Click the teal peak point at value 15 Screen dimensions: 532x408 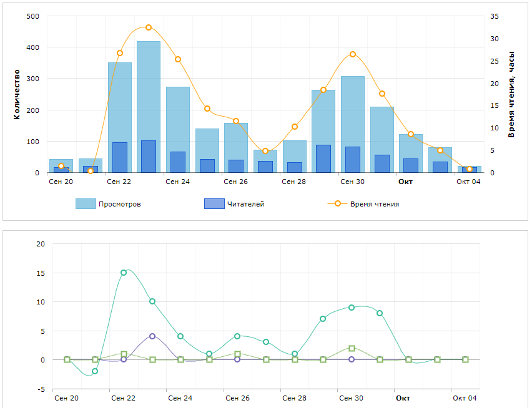coord(124,273)
